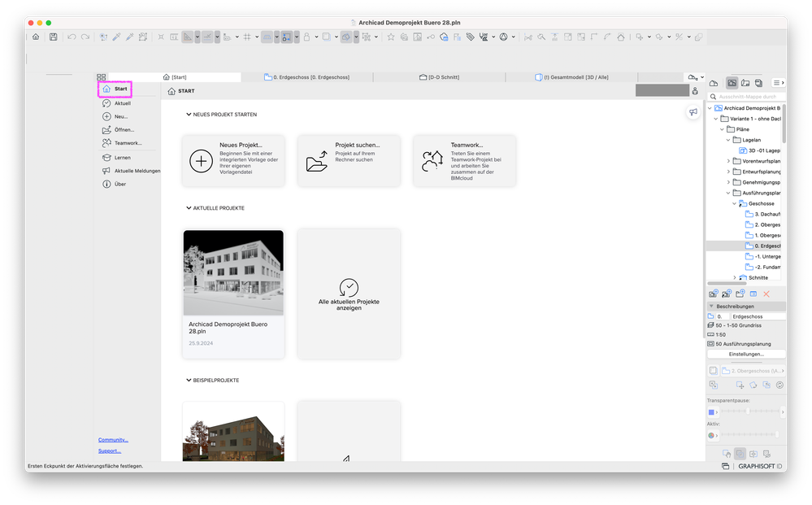The image size is (812, 505).
Task: Switch Navigator to Publisher Sets icon
Action: (x=758, y=83)
